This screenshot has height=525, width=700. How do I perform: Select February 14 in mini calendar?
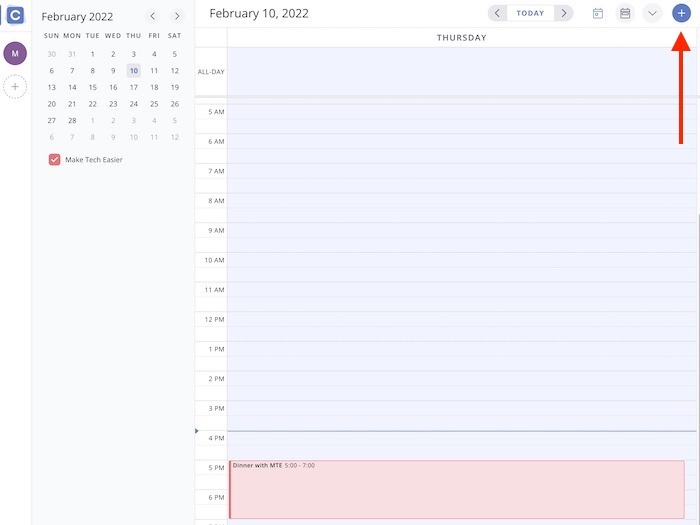(x=72, y=87)
